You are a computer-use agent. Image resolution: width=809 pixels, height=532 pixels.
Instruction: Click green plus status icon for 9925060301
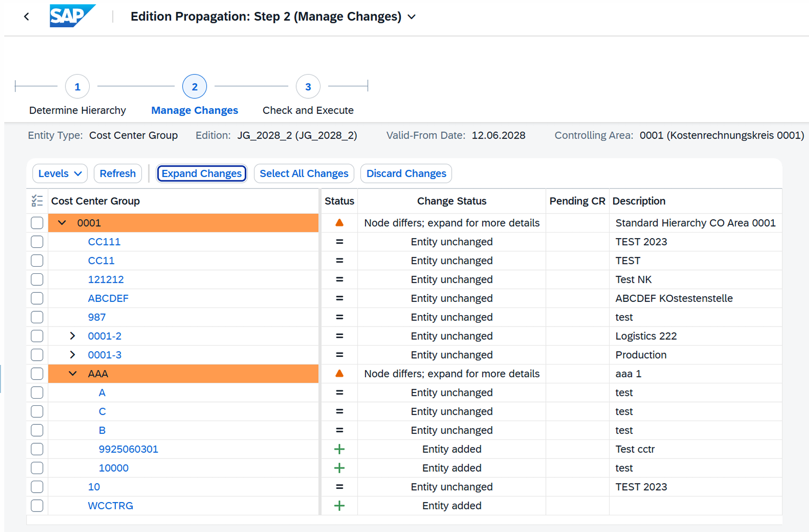[x=339, y=449]
